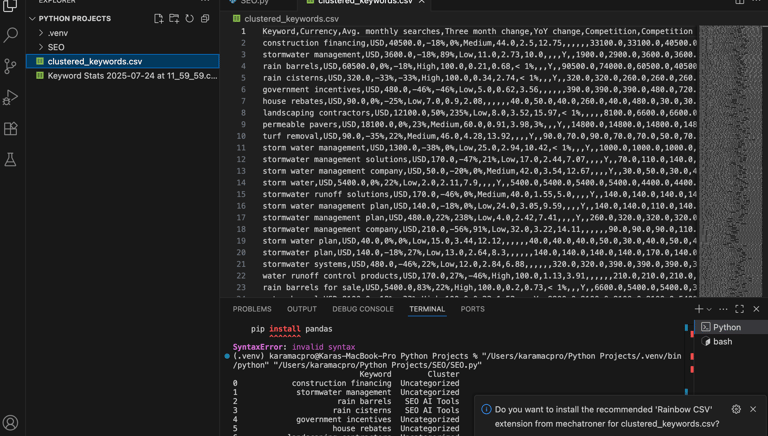
Task: Open notification settings gear icon
Action: point(736,409)
